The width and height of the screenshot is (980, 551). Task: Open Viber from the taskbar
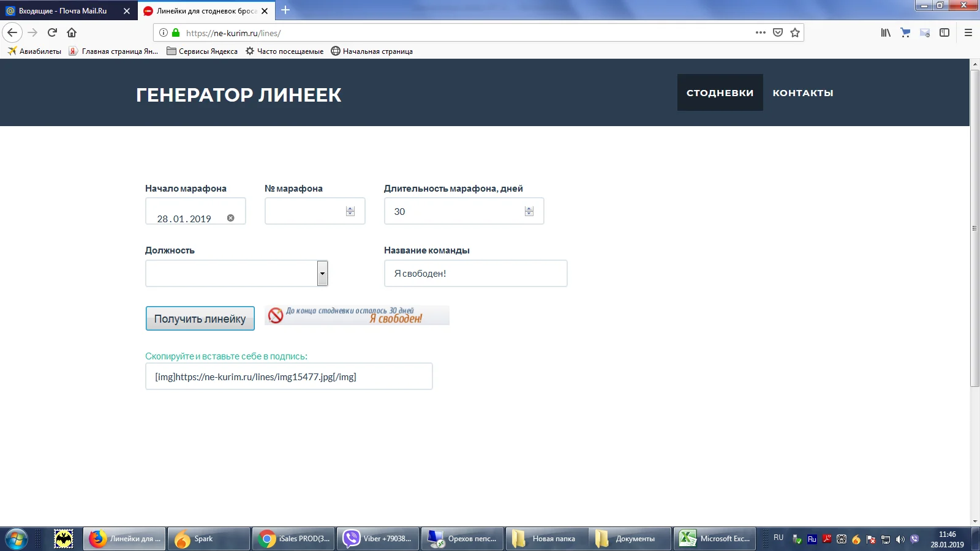pos(378,539)
